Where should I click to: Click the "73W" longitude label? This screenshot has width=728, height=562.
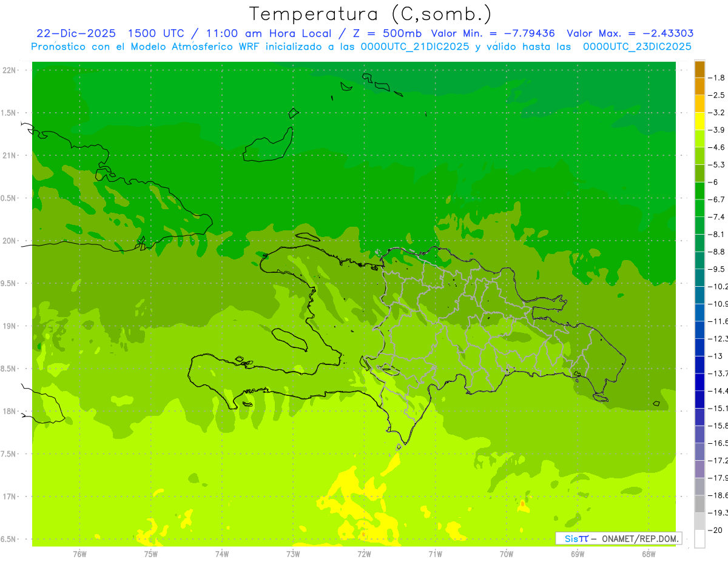293,554
